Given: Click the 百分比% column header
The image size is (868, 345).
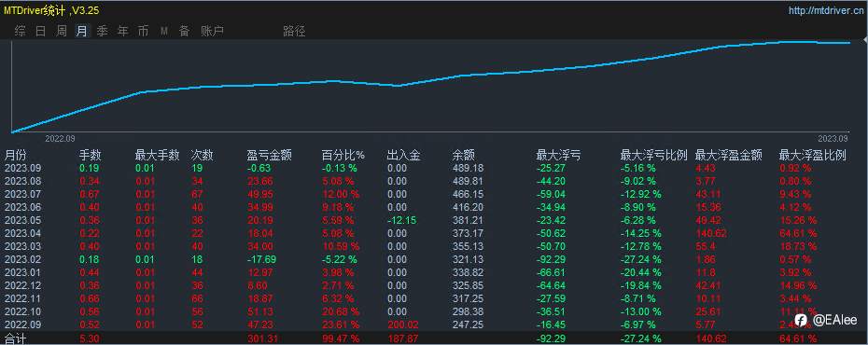Looking at the screenshot, I should 343,156.
